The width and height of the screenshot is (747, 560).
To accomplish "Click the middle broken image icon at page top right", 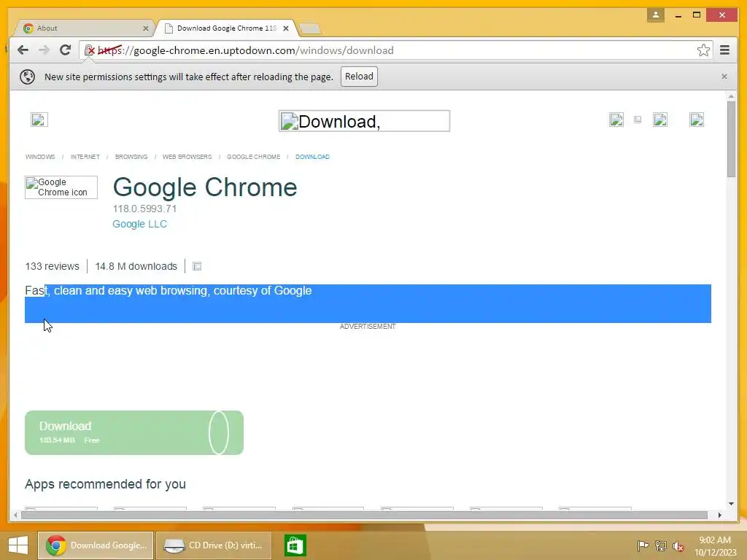I will pos(660,120).
